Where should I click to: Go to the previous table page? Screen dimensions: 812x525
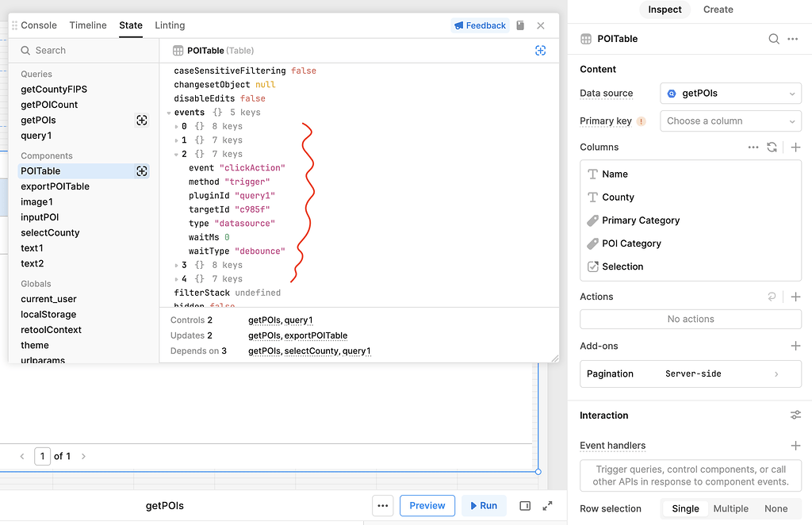[22, 456]
